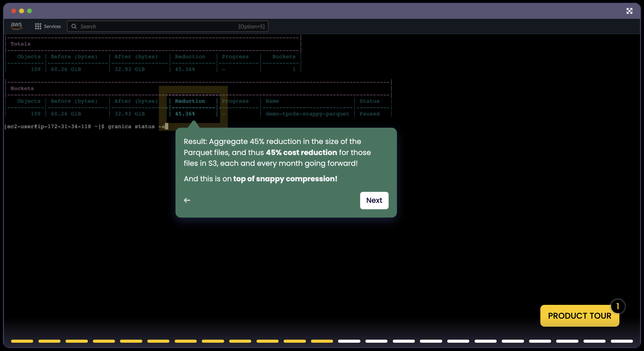644x351 pixels.
Task: Click the highlighted Reduction percentage cell
Action: [185, 113]
